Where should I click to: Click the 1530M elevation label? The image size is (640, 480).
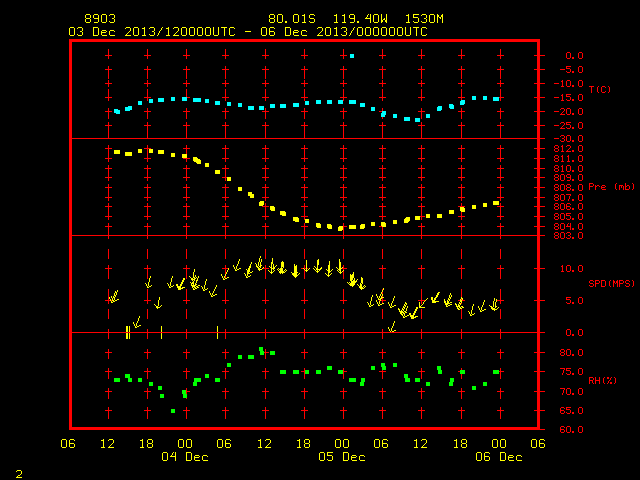tap(424, 19)
